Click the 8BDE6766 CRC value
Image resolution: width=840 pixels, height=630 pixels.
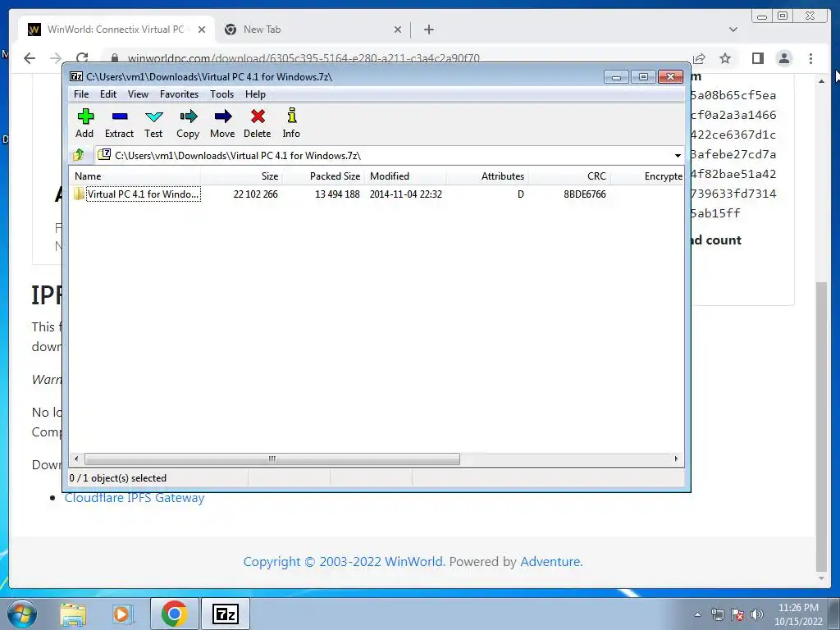[x=584, y=194]
